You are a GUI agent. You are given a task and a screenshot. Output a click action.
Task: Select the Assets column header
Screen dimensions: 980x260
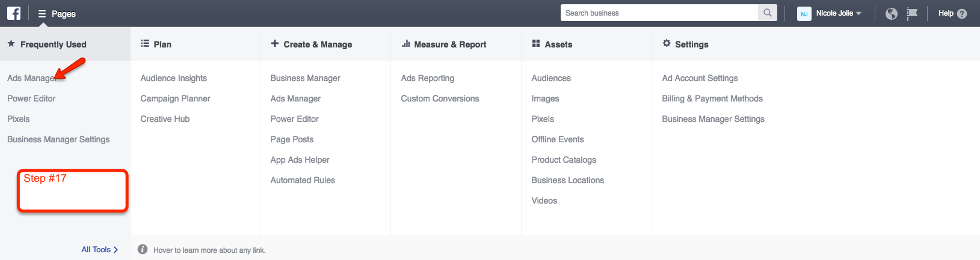pos(558,44)
